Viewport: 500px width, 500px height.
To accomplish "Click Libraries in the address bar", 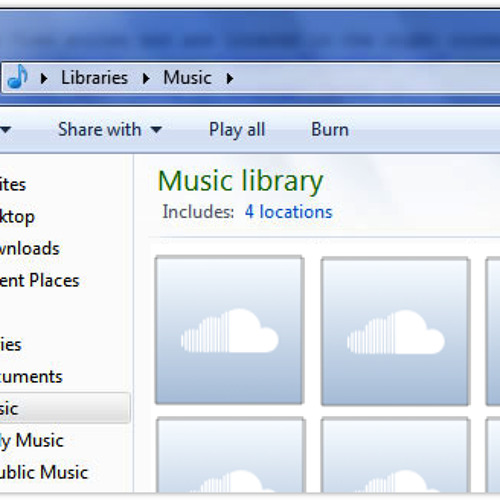I will [94, 78].
